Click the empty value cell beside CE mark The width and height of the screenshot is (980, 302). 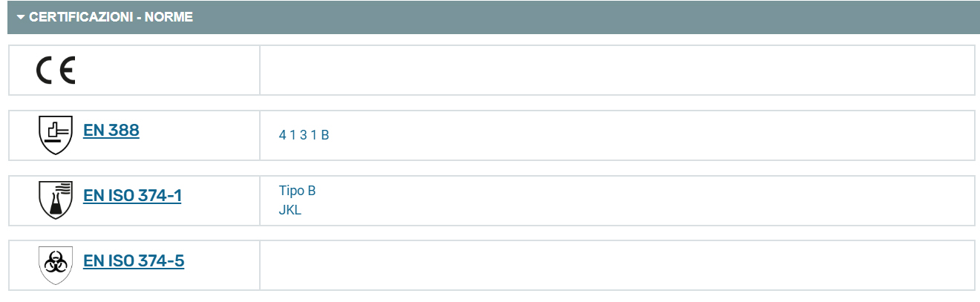(x=617, y=70)
